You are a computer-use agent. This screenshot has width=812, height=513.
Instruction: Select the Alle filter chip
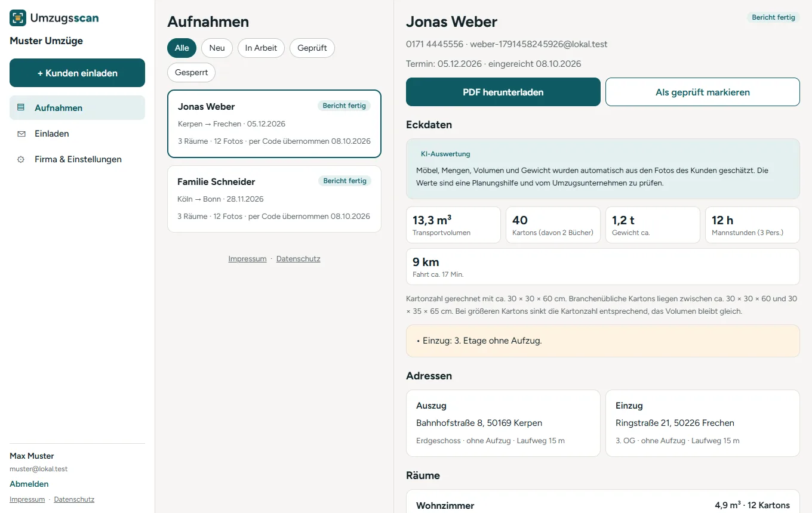[182, 48]
